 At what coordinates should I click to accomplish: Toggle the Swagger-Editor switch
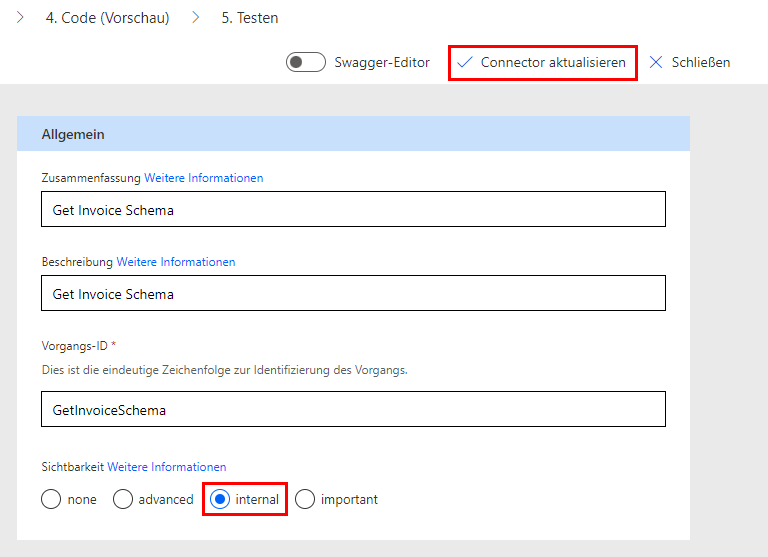pyautogui.click(x=306, y=62)
